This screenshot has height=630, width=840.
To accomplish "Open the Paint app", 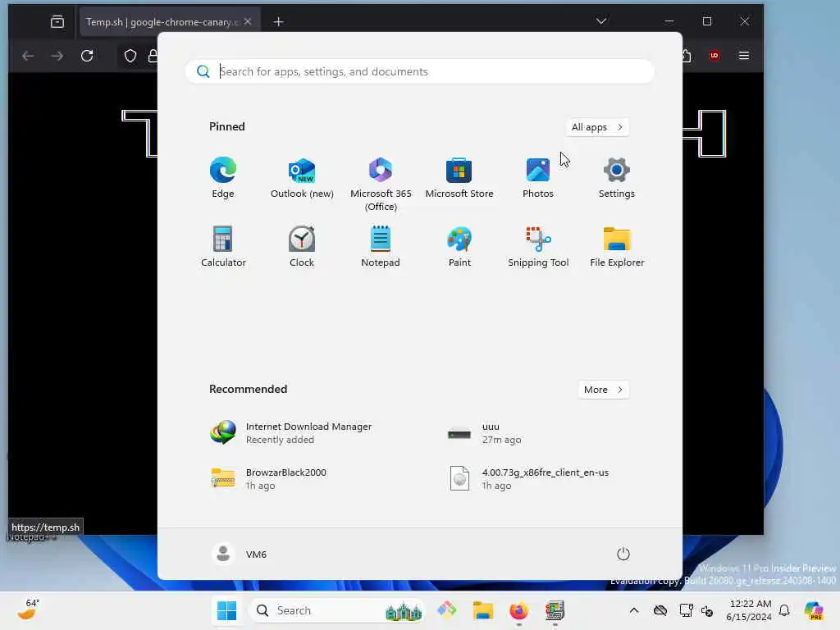I will [x=459, y=247].
